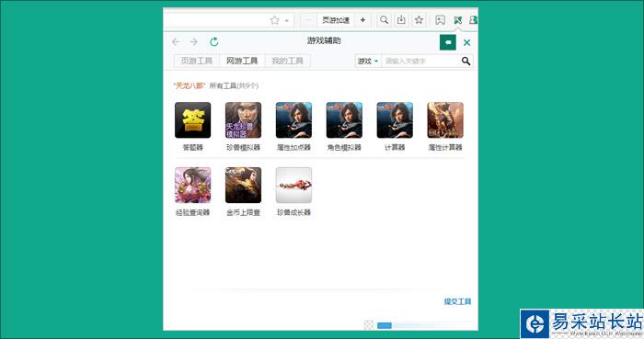Launch the 属性计算器 tool
This screenshot has width=644, height=339.
coord(445,120)
